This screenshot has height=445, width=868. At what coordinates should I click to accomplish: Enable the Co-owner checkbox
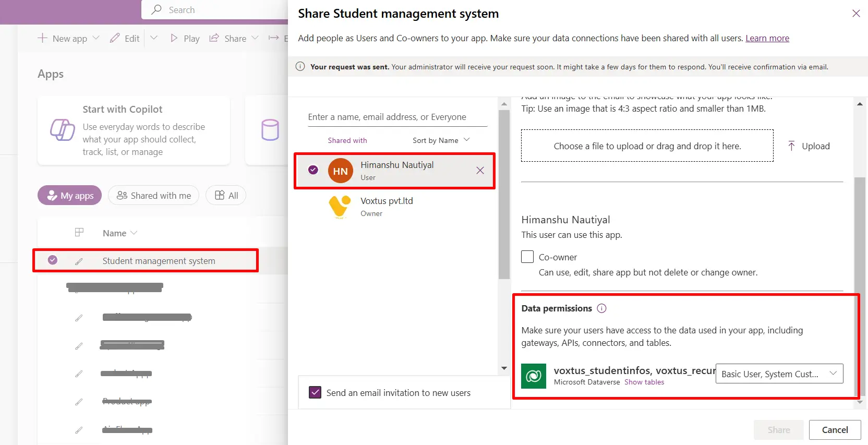(527, 257)
